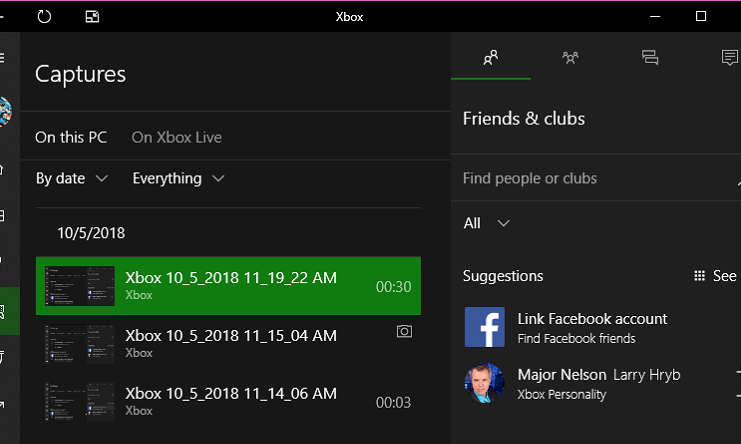Select the Captures sidebar icon

2,311
